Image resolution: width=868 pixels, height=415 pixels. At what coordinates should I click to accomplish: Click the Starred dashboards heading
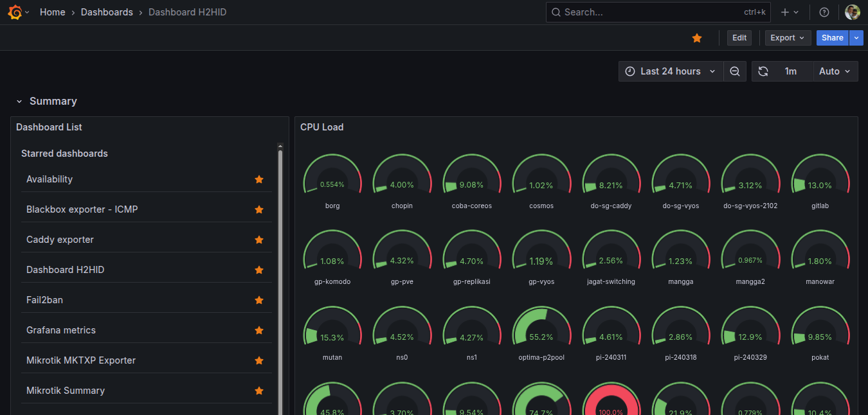pyautogui.click(x=64, y=154)
